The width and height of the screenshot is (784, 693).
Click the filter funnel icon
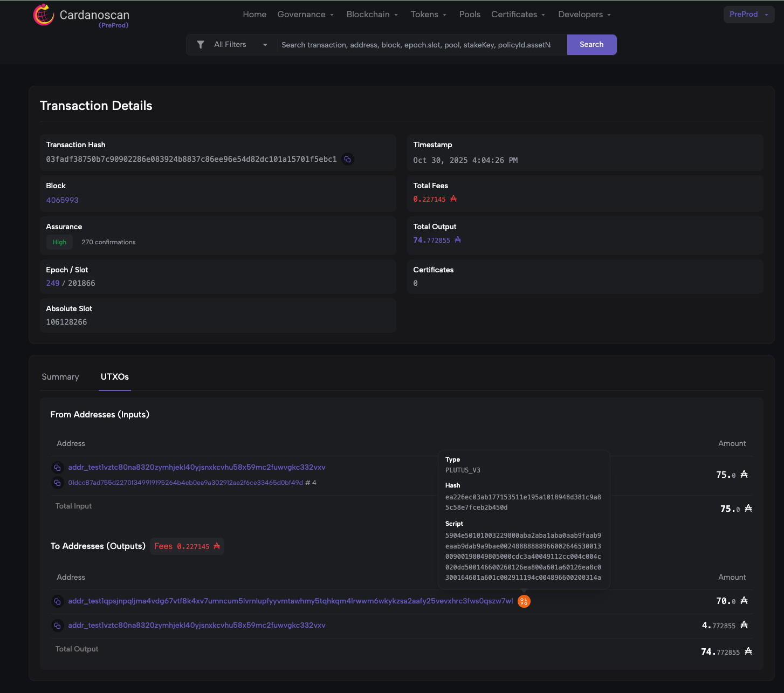point(201,45)
